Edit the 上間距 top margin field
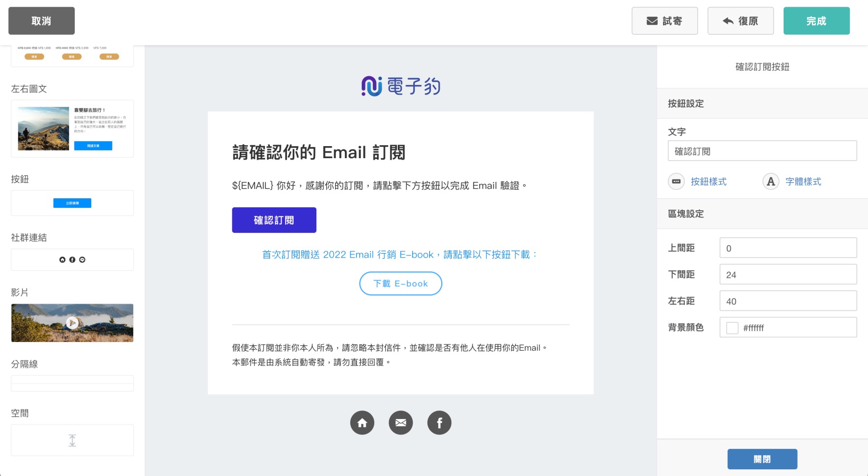 [788, 248]
